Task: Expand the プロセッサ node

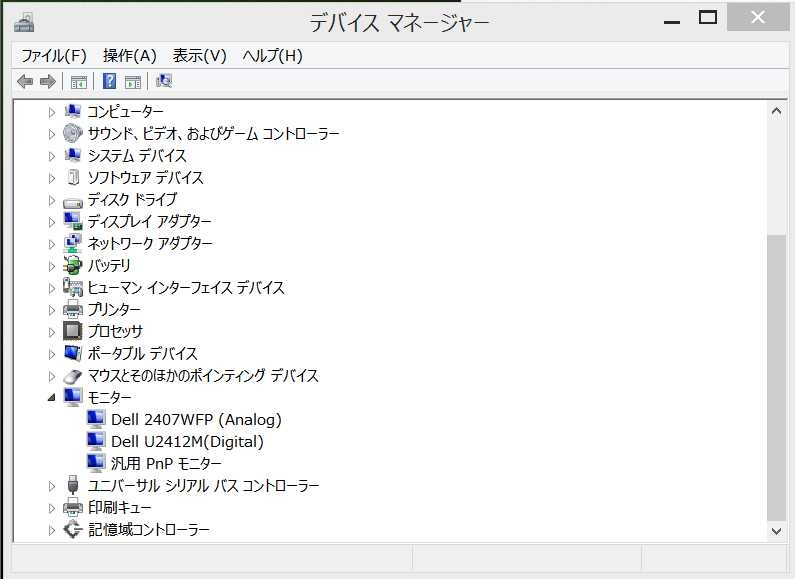Action: (52, 332)
